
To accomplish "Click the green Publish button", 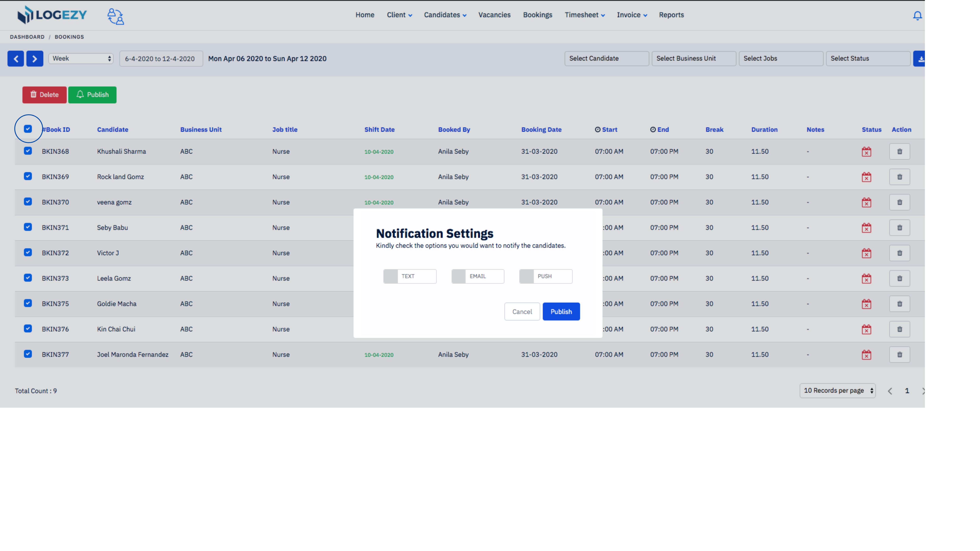I will 92,95.
